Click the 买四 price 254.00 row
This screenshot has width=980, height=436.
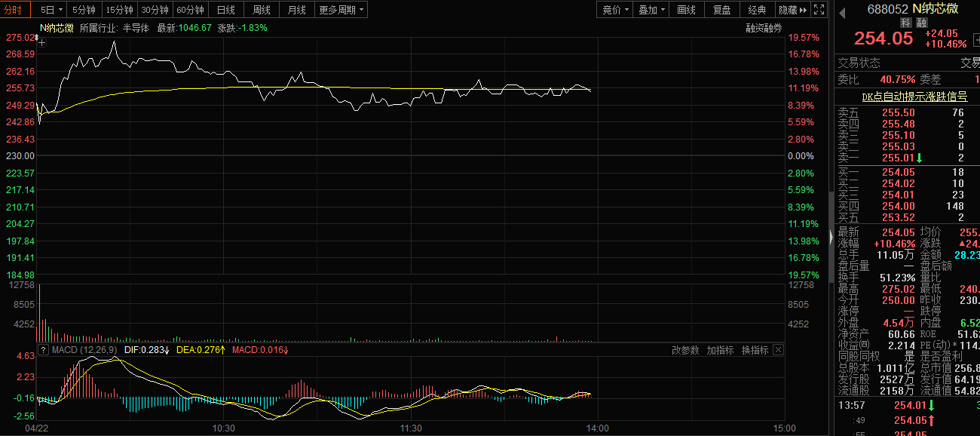[x=907, y=206]
